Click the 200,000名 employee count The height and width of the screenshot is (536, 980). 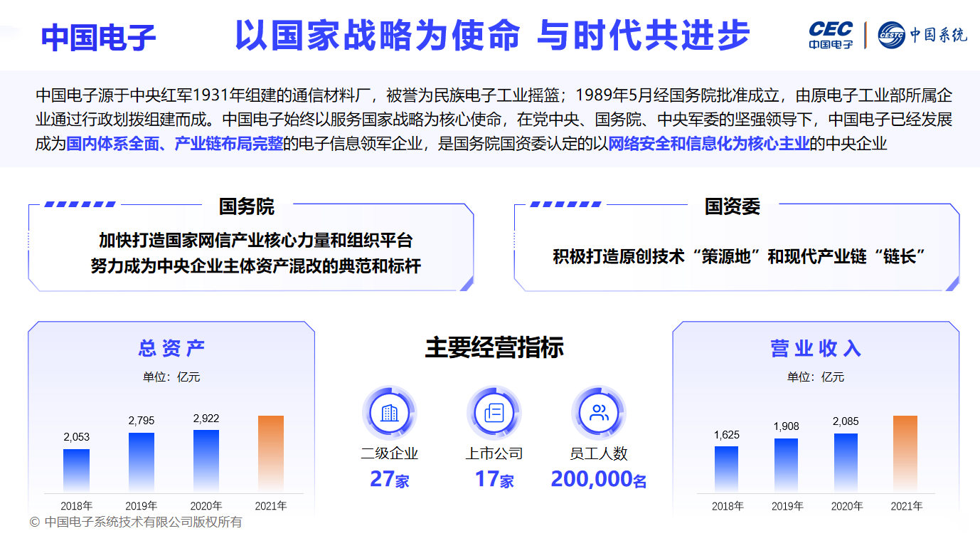(598, 479)
